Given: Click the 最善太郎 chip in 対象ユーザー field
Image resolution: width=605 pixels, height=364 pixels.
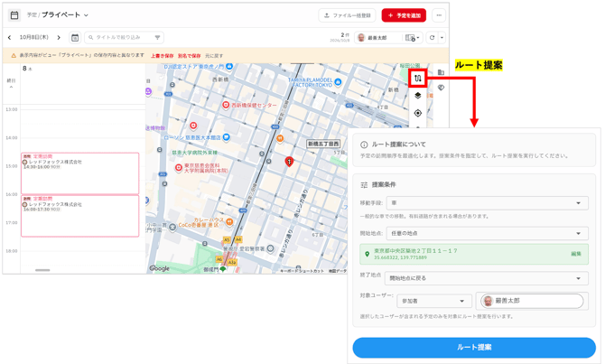Looking at the screenshot, I should 532,301.
